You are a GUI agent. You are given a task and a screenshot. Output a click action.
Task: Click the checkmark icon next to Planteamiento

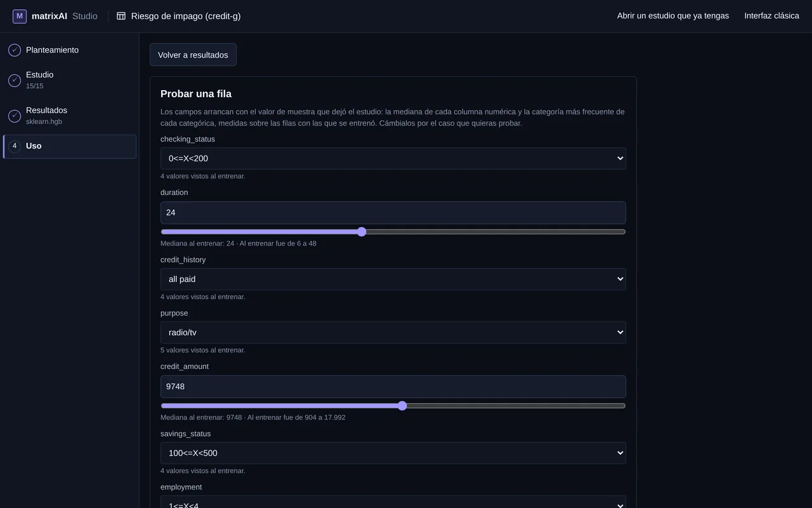click(x=15, y=50)
